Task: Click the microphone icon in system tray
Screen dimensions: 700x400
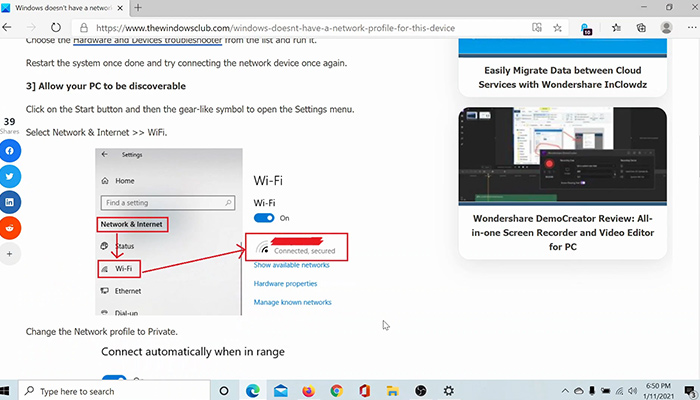Action: click(592, 391)
